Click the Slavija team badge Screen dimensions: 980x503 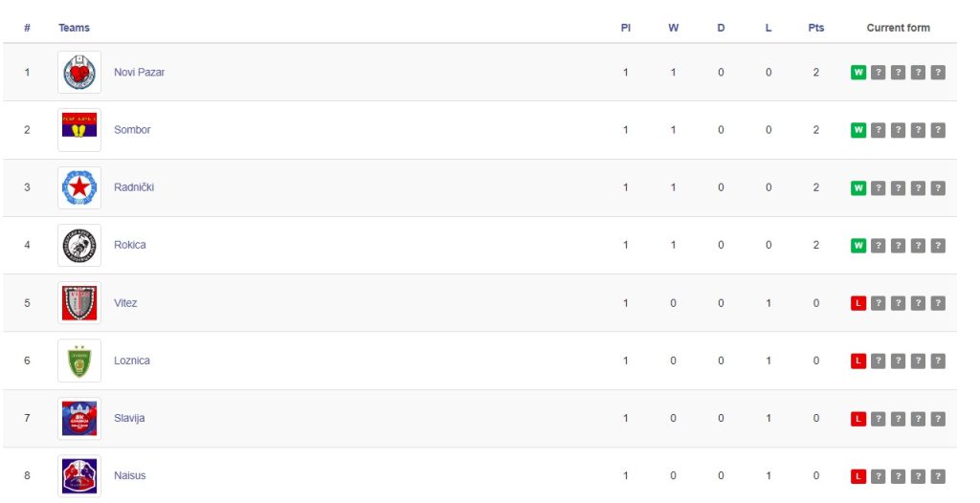79,418
